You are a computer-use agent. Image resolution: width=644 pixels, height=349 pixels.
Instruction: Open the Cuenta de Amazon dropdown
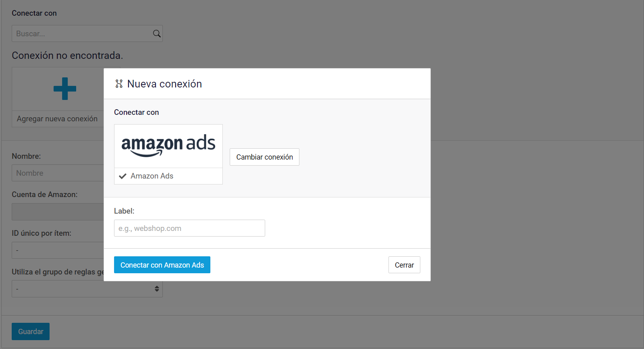pos(58,212)
